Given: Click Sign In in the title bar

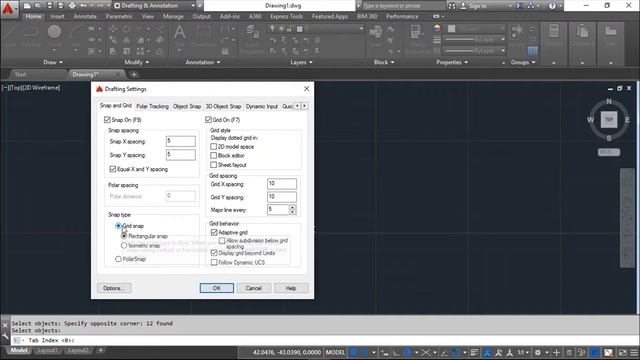Looking at the screenshot, I should click(x=473, y=6).
